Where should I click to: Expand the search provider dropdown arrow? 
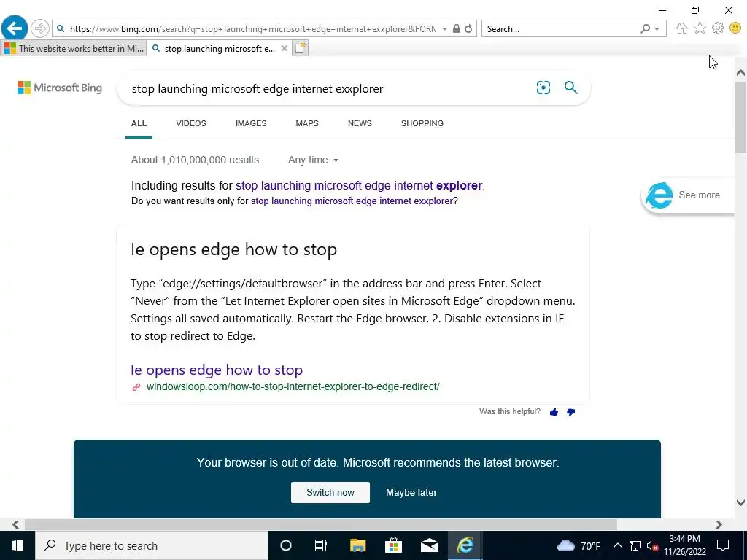click(x=657, y=29)
